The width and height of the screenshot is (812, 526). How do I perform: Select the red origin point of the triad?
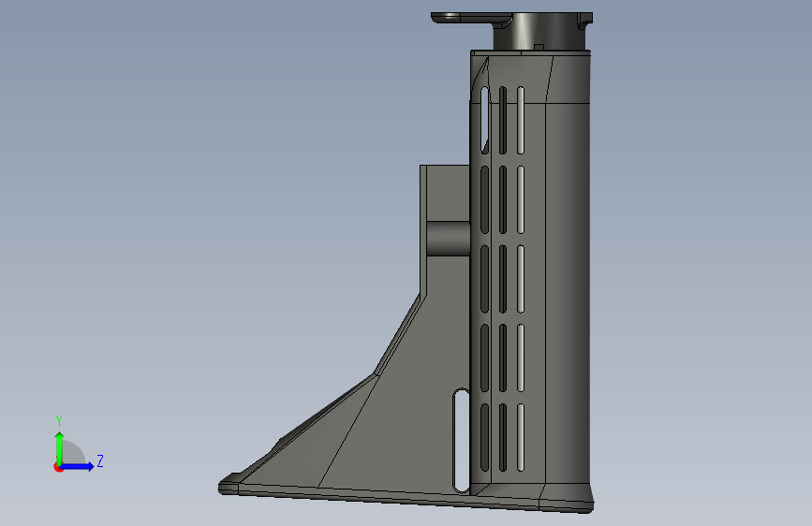click(57, 467)
